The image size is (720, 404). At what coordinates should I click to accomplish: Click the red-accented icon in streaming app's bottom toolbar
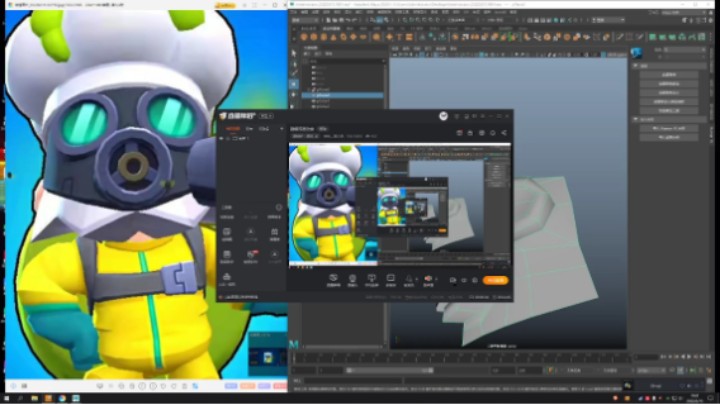tap(428, 280)
